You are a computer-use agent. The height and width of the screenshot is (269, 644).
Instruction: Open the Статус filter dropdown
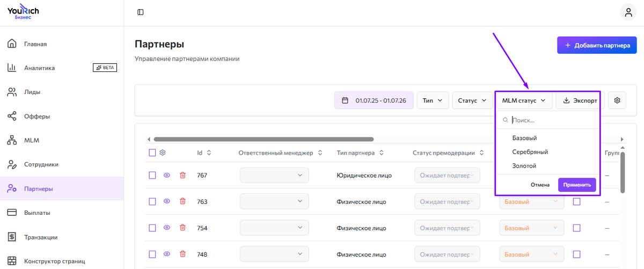[x=472, y=100]
